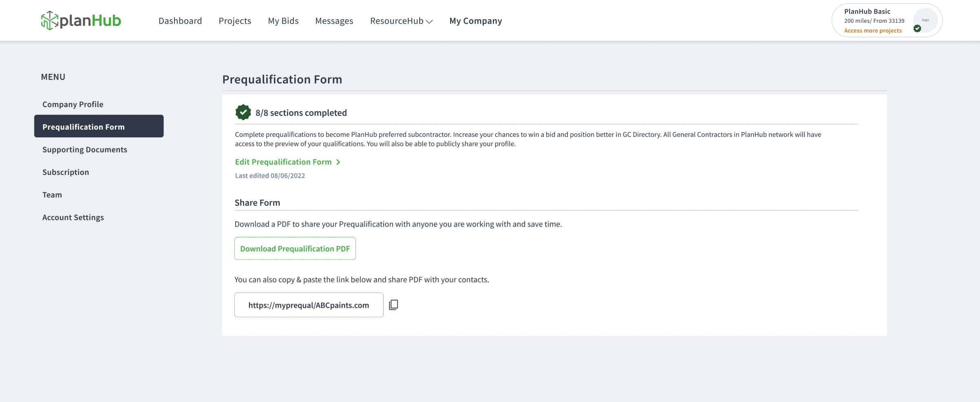980x402 pixels.
Task: Click the planHub logo
Action: click(x=81, y=20)
